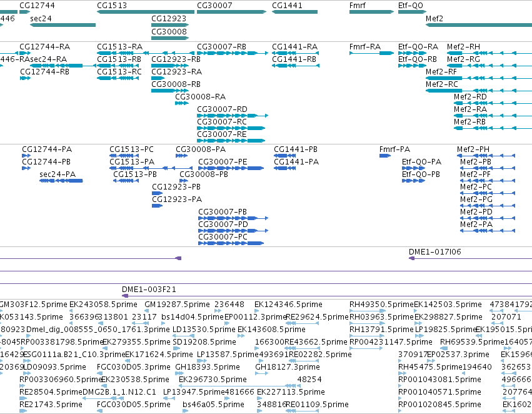This screenshot has height=414, width=532.
Task: Click transcript Etf-QO-RB
Action: 418,59
